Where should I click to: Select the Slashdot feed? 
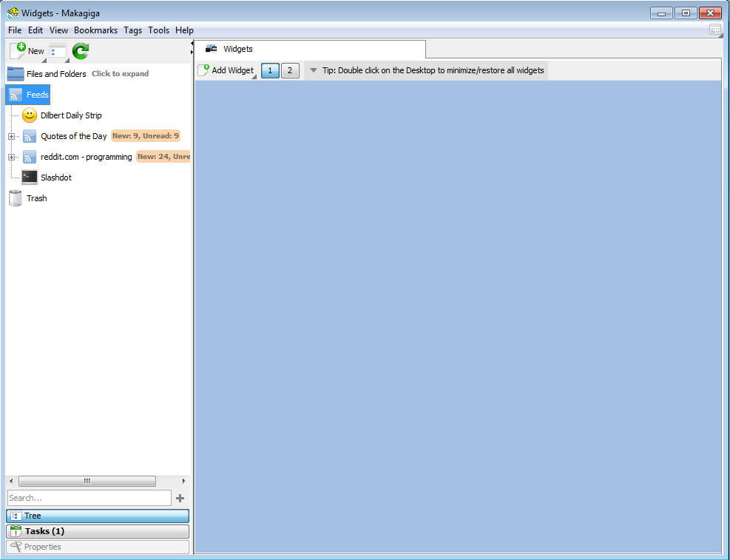coord(56,178)
